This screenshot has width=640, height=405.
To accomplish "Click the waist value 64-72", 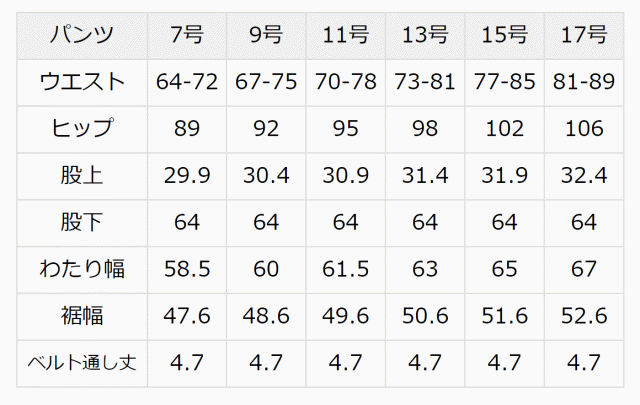I will point(187,82).
